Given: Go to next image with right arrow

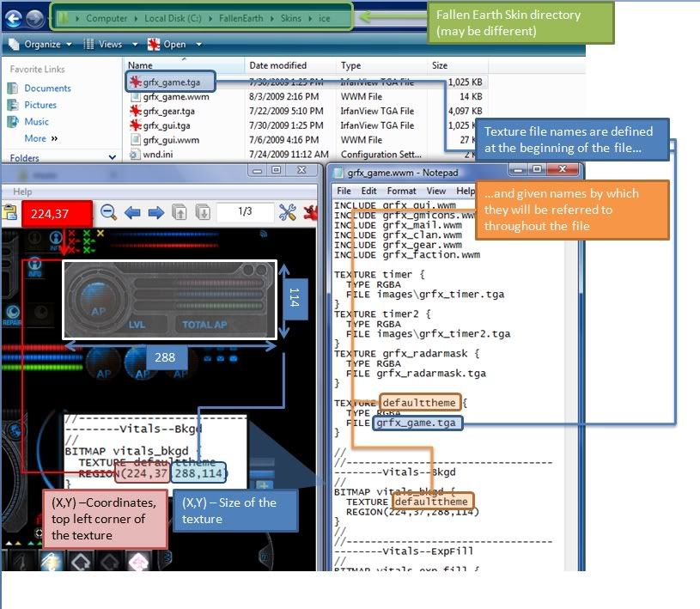Looking at the screenshot, I should pyautogui.click(x=155, y=212).
